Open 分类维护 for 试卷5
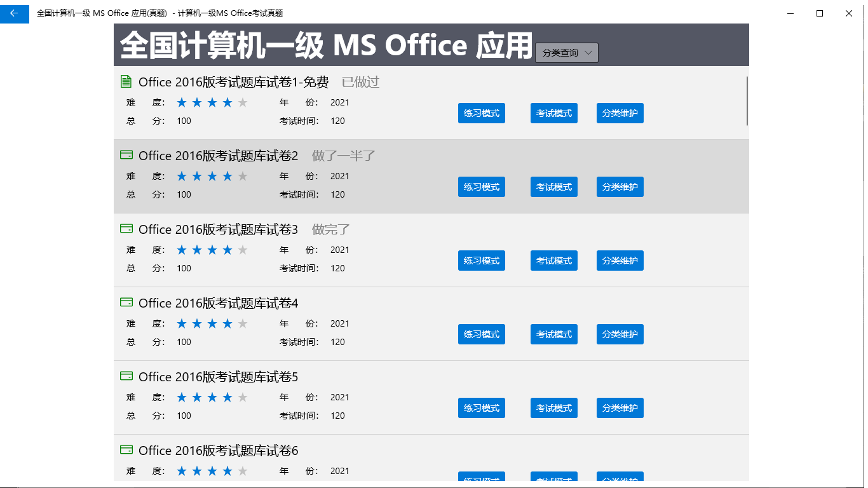The width and height of the screenshot is (868, 488). click(620, 408)
